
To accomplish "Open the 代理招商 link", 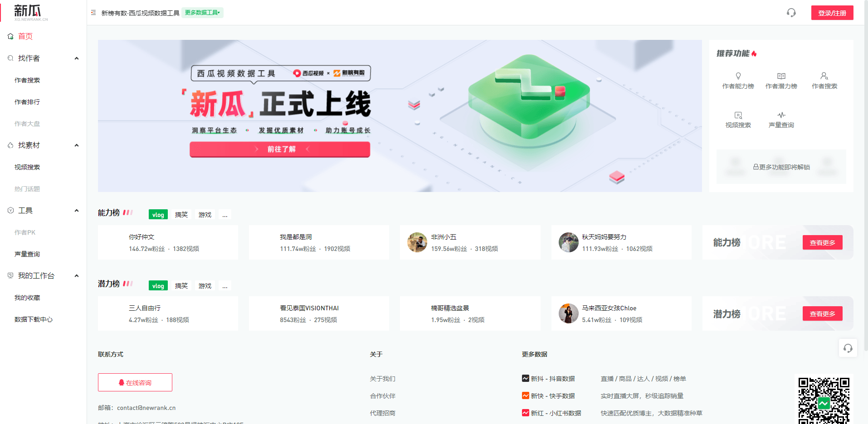I will [x=383, y=413].
